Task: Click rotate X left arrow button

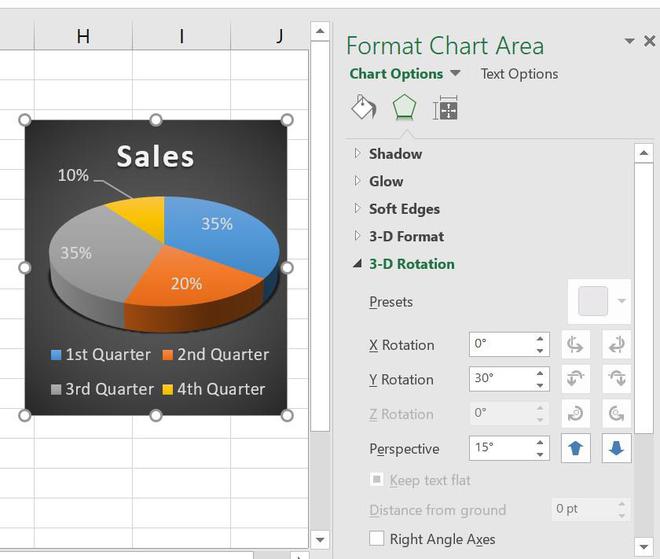Action: pos(576,345)
